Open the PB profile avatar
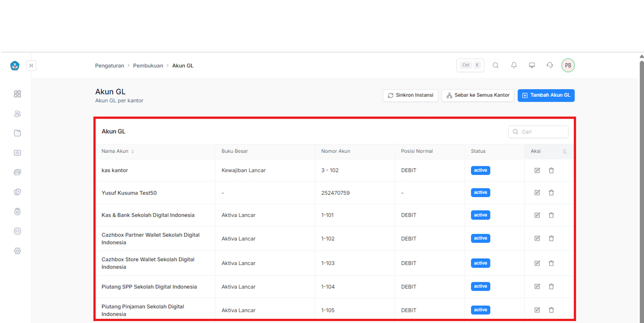Image resolution: width=644 pixels, height=323 pixels. (x=568, y=66)
